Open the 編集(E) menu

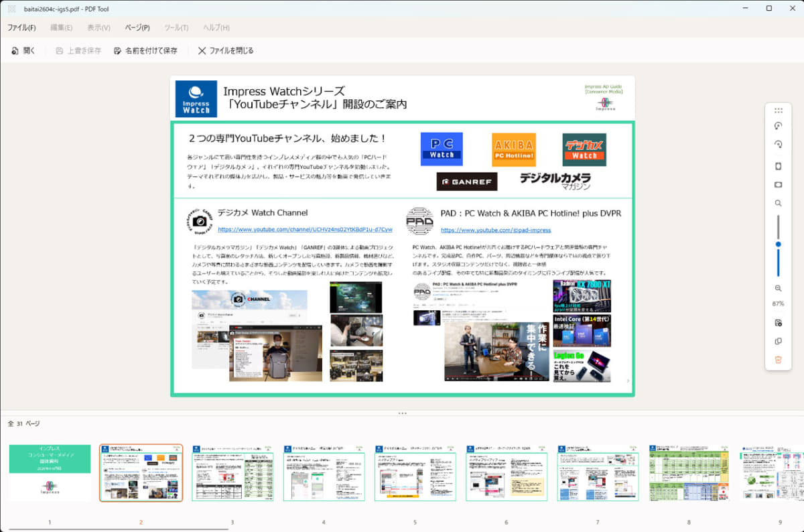point(61,27)
